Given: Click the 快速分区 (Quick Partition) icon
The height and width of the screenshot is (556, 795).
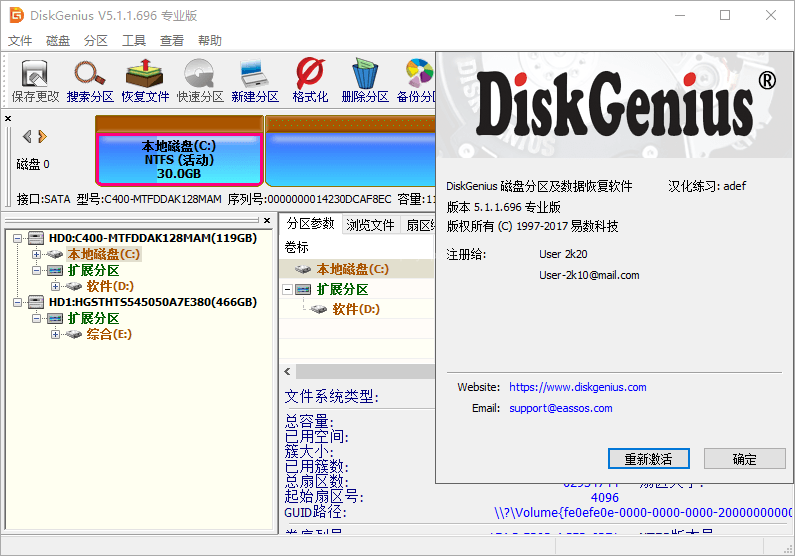Looking at the screenshot, I should point(200,80).
